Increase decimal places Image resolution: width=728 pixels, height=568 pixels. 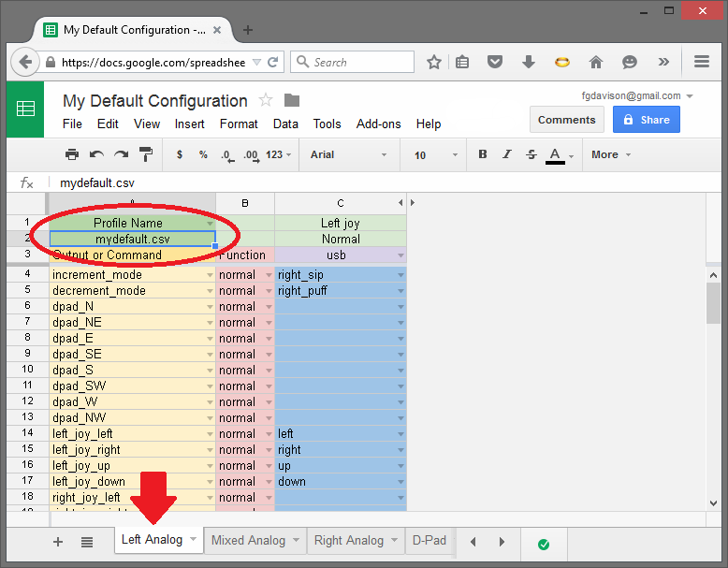pyautogui.click(x=251, y=155)
